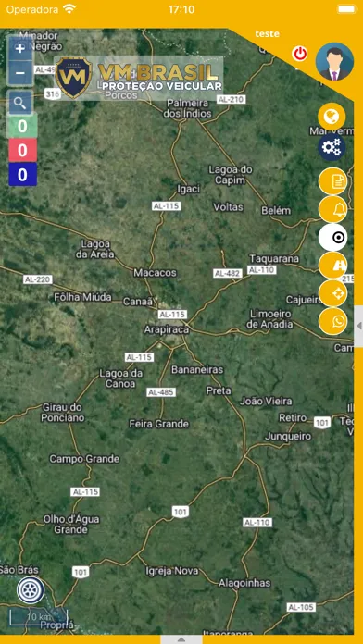
Task: Click the Palmeira dos Índios map label
Action: click(187, 108)
